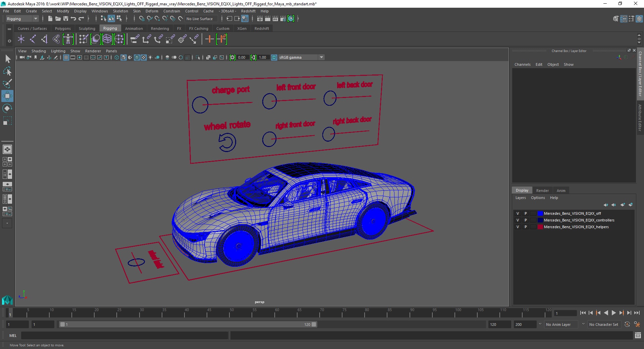Open the viewport Panels menu

(x=111, y=51)
